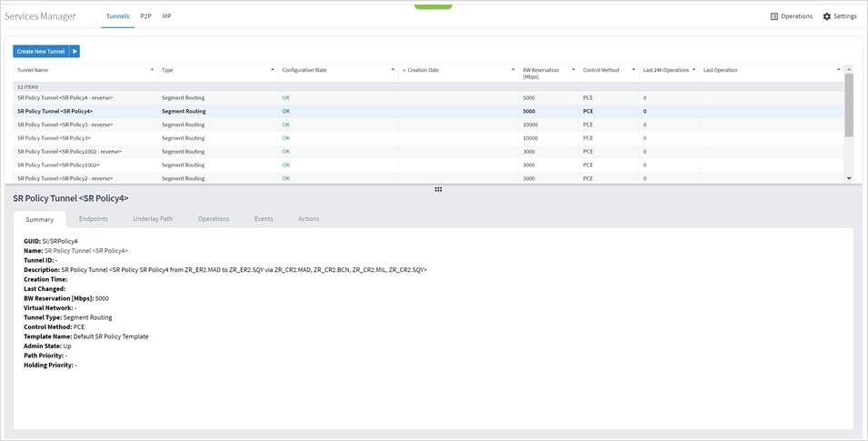Click the Template Name Default SR Policy Template
The height and width of the screenshot is (441, 868).
tap(85, 336)
